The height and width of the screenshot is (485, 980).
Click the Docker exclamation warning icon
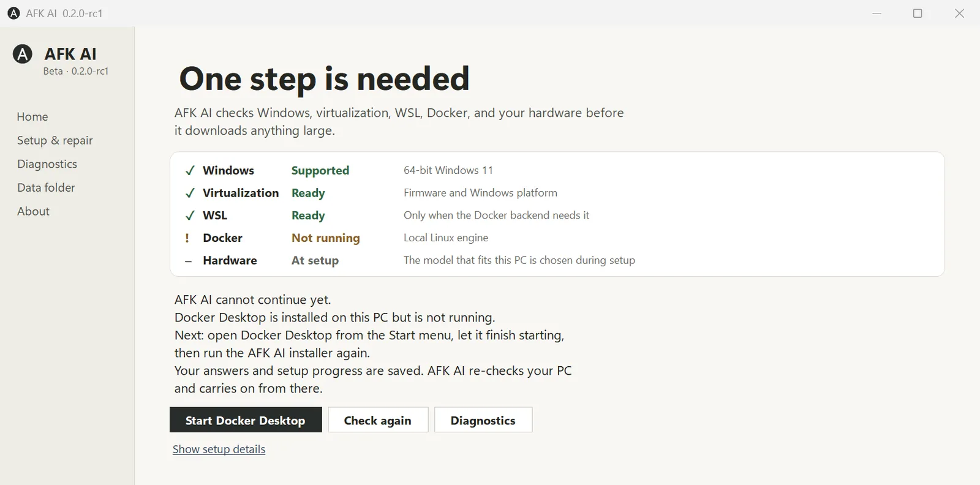pyautogui.click(x=187, y=238)
